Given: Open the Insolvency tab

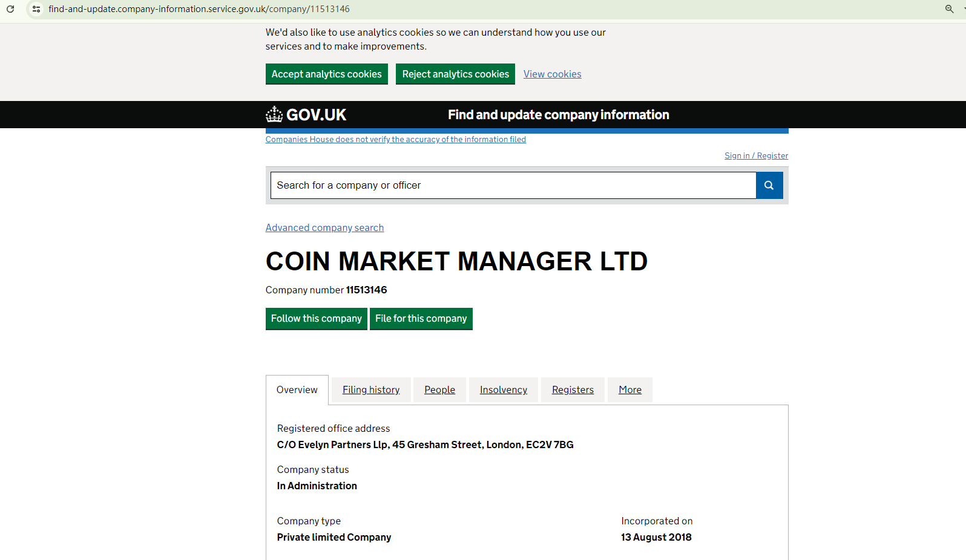Looking at the screenshot, I should click(504, 390).
